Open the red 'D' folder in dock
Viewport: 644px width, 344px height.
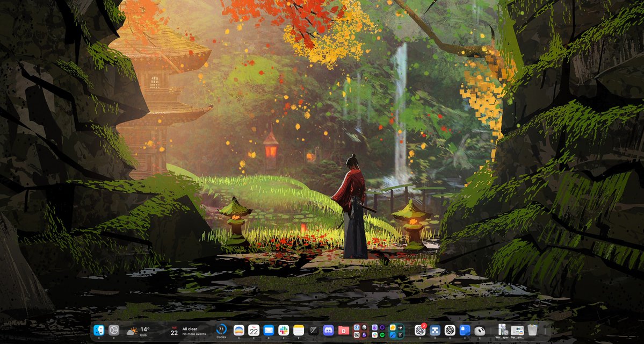tap(343, 330)
